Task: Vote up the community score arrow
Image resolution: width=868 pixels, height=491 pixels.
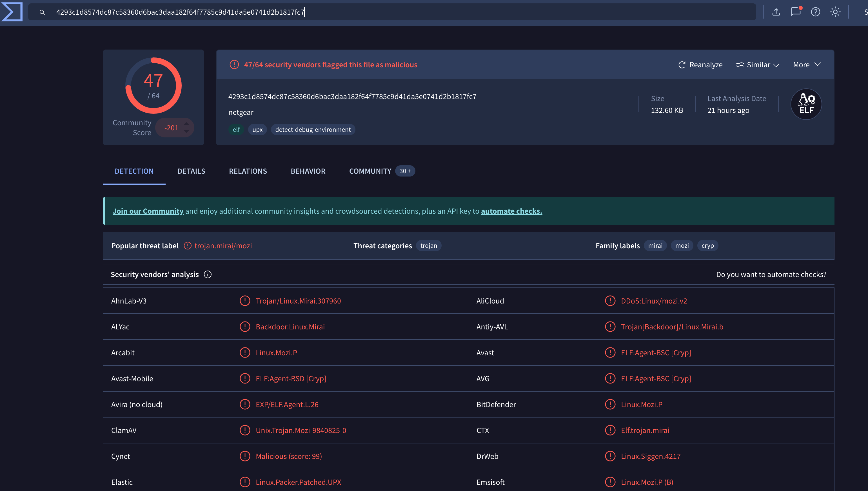Action: click(x=186, y=124)
